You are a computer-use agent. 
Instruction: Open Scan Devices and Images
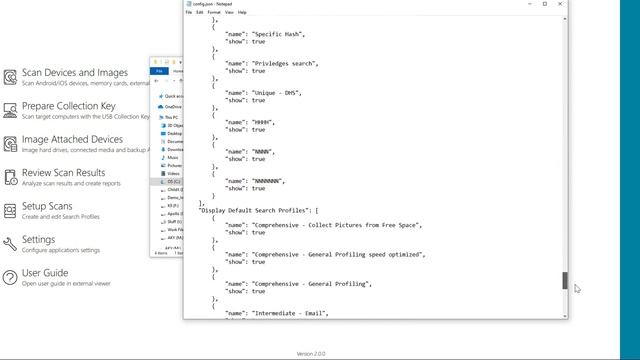pyautogui.click(x=75, y=73)
